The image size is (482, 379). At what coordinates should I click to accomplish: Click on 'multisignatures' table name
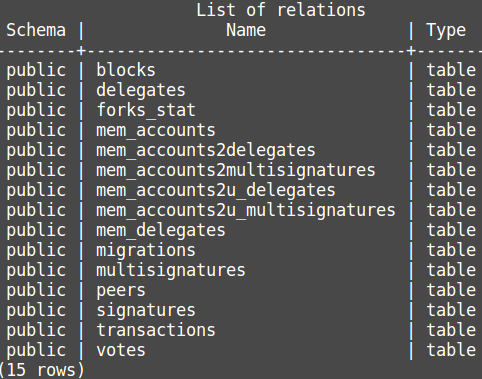point(171,270)
